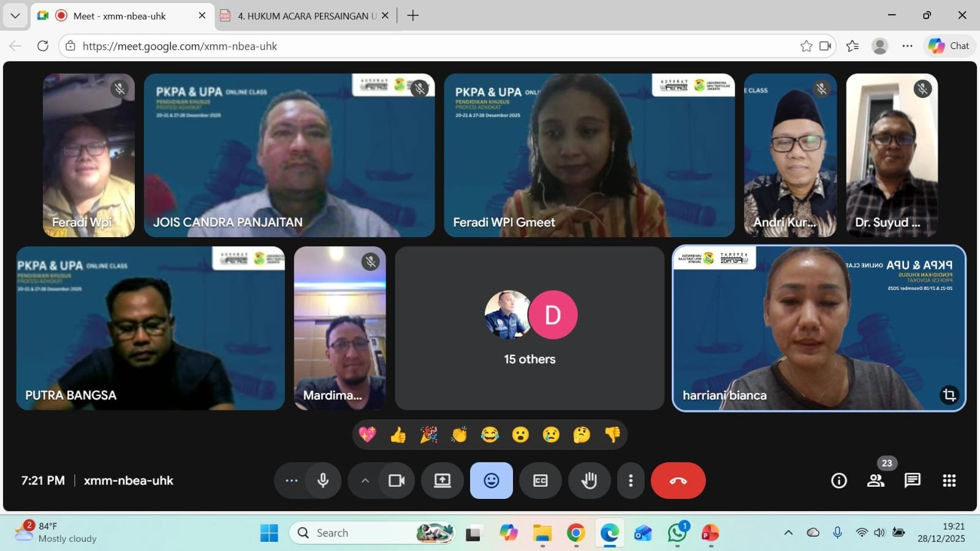980x551 pixels.
Task: Turn on closed captions
Action: coord(540,481)
